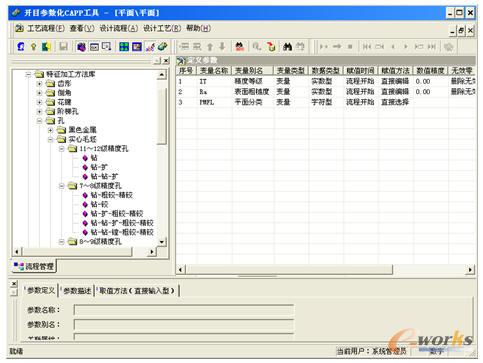Viewport: 483px width, 363px height.
Task: Click the up arrow move icon
Action: coord(210,47)
